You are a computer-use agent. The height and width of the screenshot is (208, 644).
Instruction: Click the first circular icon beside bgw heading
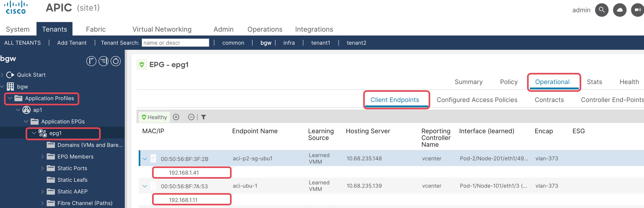coord(91,61)
